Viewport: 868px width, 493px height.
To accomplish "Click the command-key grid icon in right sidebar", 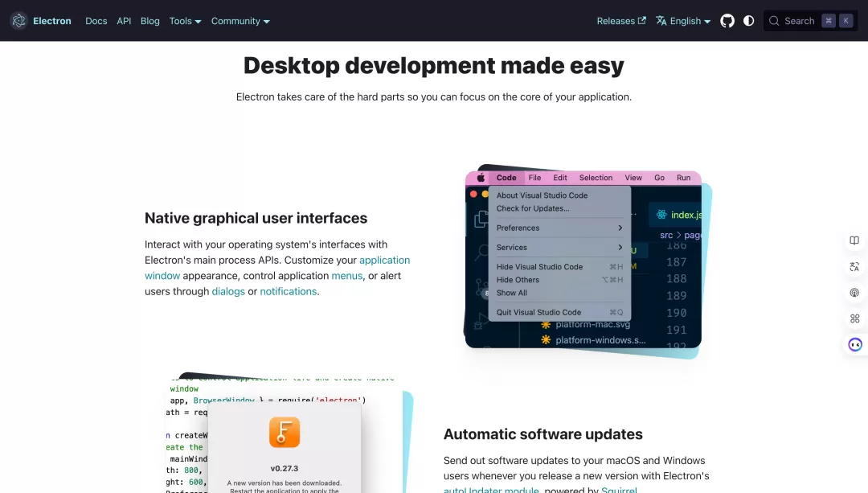I will pyautogui.click(x=854, y=318).
